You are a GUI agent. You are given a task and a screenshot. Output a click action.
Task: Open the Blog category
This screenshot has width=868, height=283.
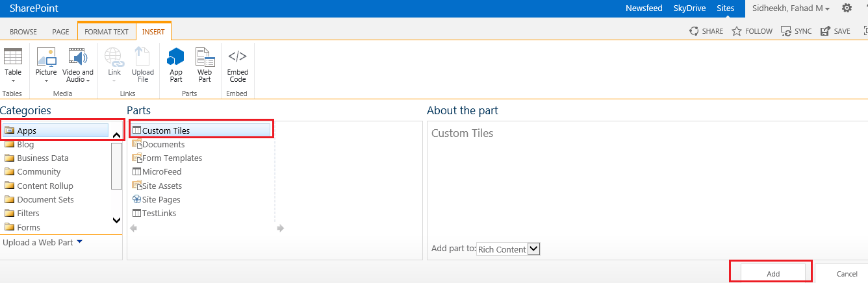click(19, 144)
